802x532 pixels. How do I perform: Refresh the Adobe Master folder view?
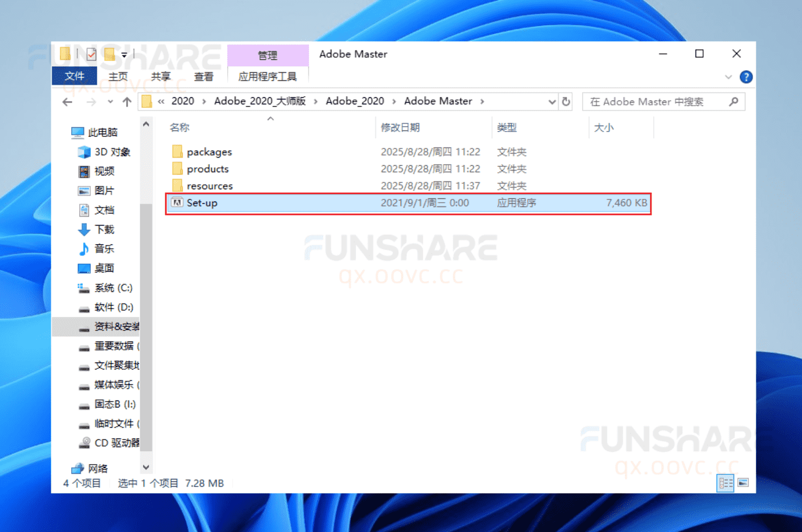pyautogui.click(x=565, y=101)
